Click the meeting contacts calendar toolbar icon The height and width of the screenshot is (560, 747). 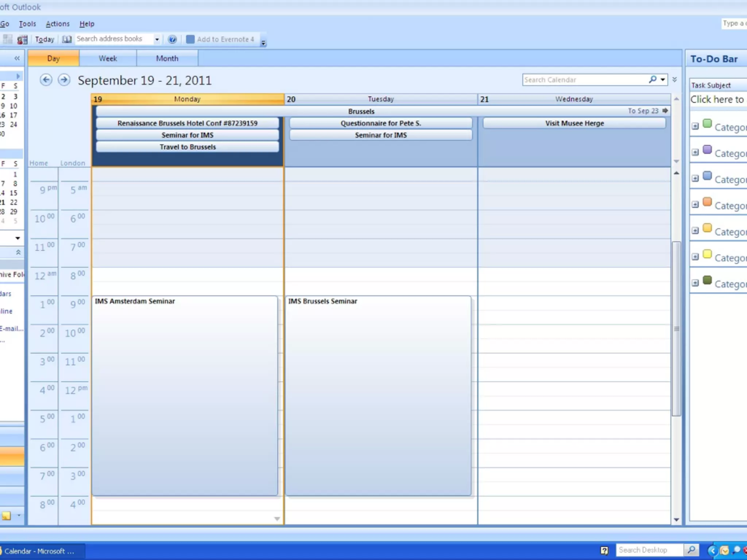pyautogui.click(x=22, y=39)
